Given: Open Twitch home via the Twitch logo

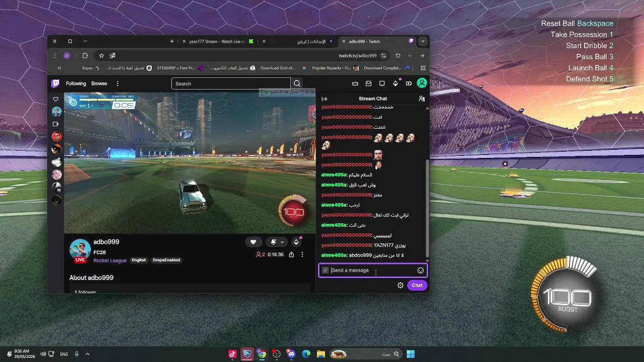Looking at the screenshot, I should point(56,83).
